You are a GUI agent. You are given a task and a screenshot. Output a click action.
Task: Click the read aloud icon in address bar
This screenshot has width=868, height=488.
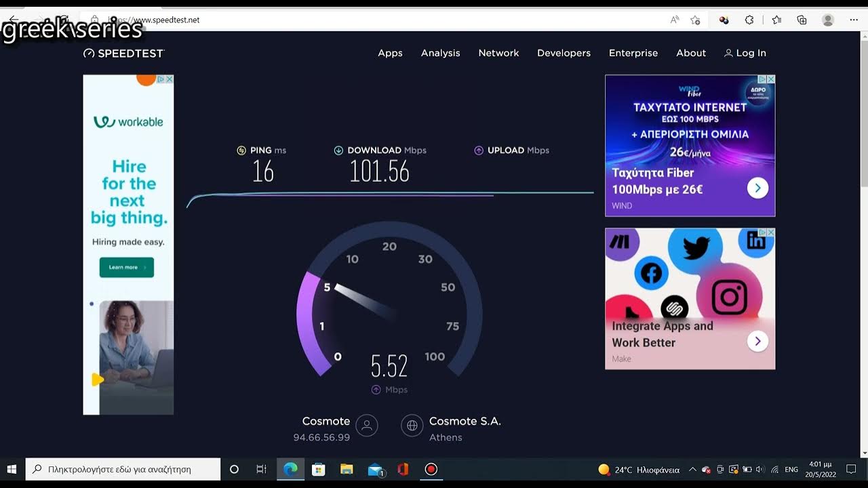[x=675, y=20]
